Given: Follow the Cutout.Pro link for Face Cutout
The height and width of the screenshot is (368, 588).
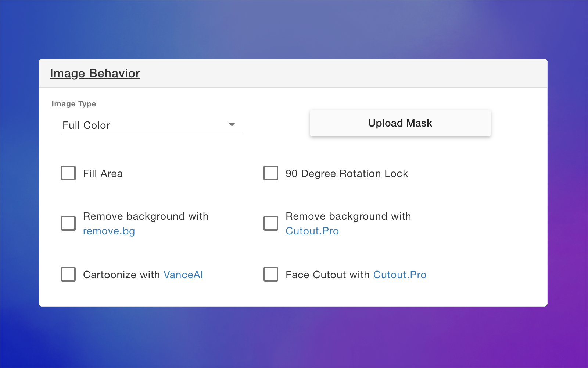Looking at the screenshot, I should 400,274.
